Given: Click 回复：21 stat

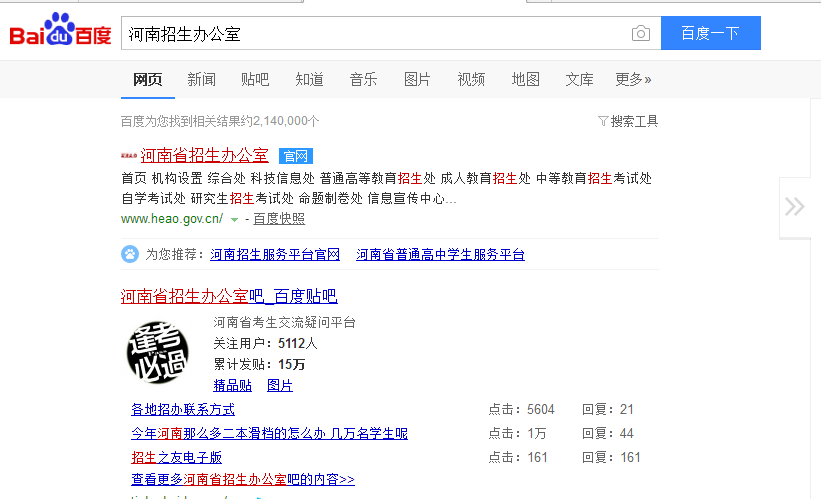Looking at the screenshot, I should pos(608,409).
